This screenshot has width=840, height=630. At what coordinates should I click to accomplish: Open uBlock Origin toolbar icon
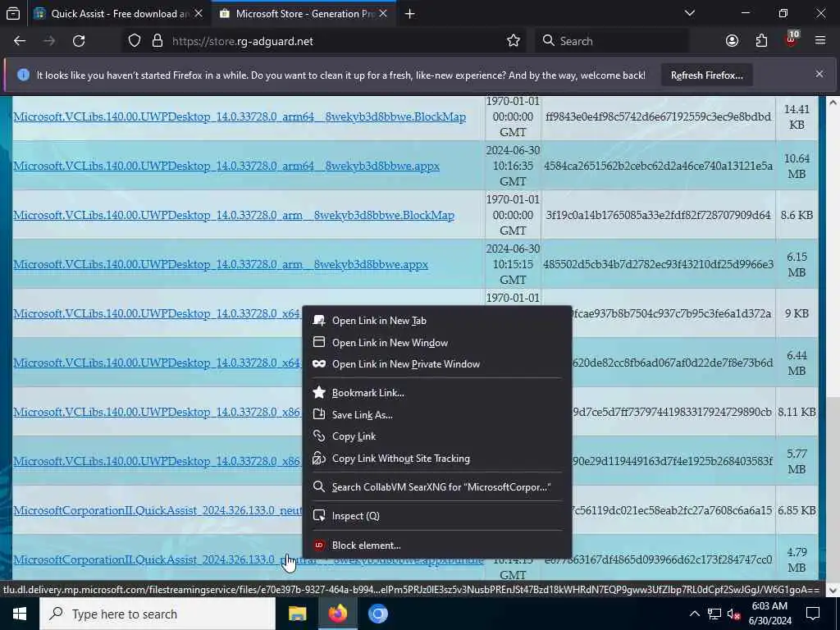792,39
